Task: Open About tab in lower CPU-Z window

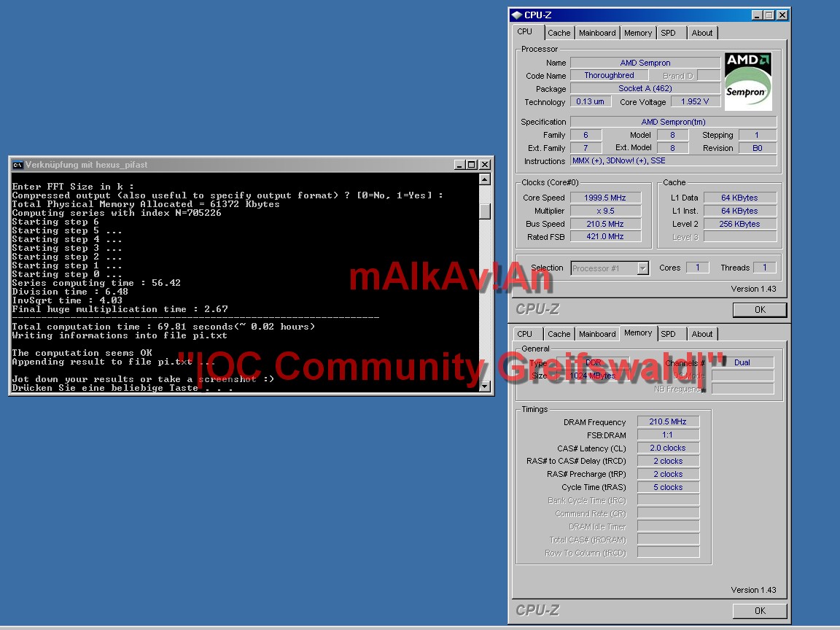Action: click(x=701, y=334)
